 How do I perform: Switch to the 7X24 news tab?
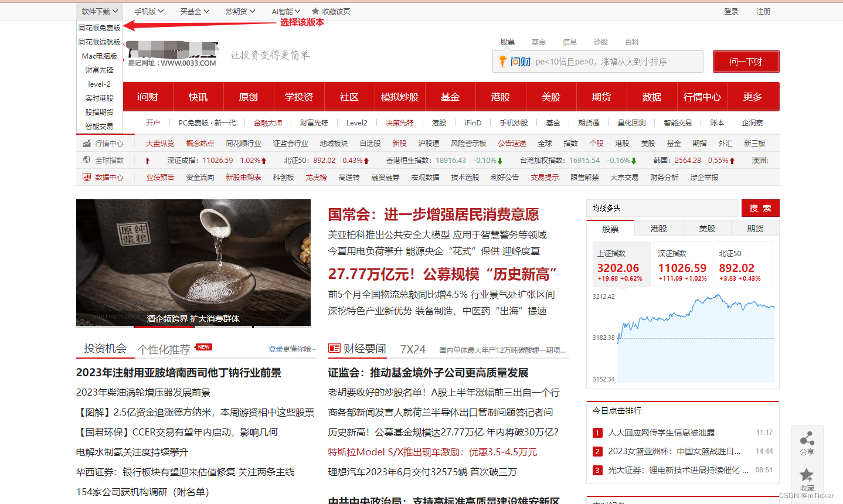[x=413, y=349]
